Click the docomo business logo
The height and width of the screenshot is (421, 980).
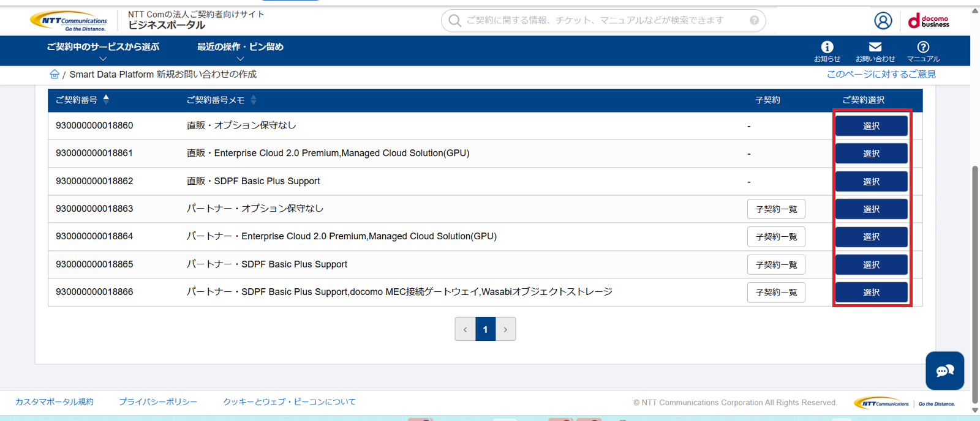point(929,21)
